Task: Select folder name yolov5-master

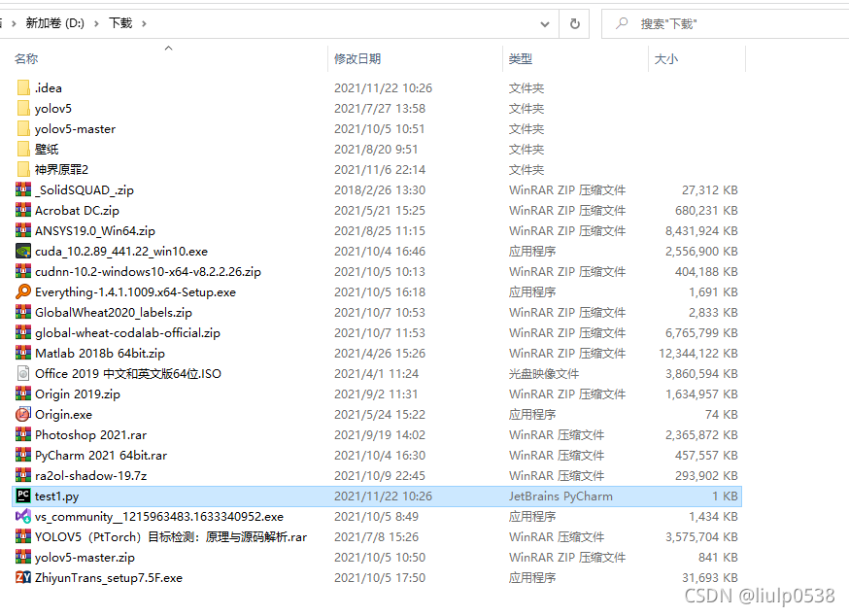Action: pos(75,129)
